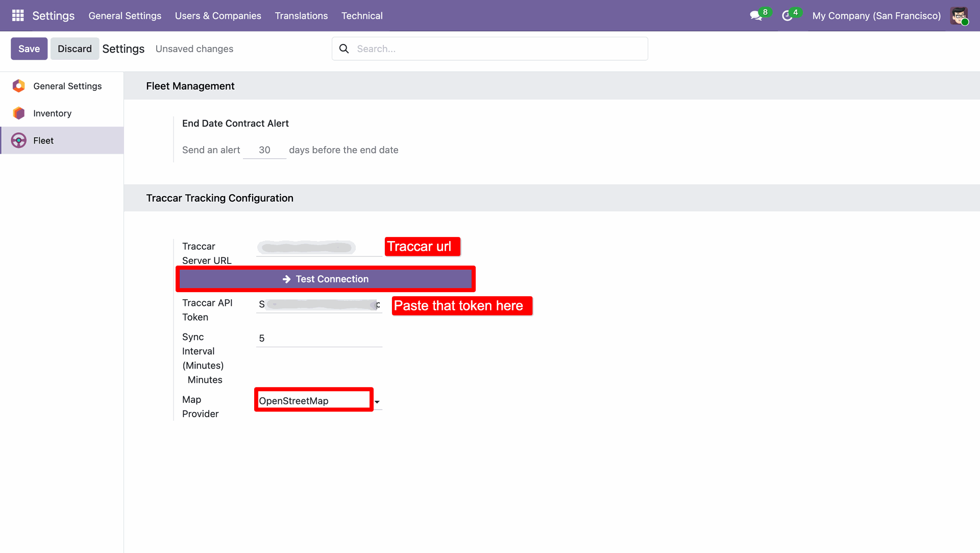980x553 pixels.
Task: Click the Traccar Tracking Configuration heading
Action: 220,198
